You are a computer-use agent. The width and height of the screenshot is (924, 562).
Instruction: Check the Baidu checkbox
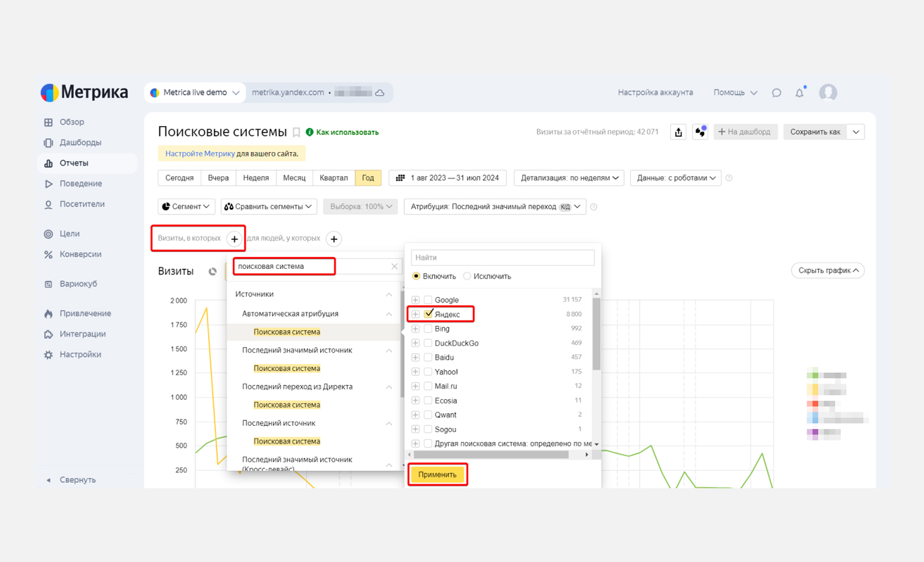428,357
